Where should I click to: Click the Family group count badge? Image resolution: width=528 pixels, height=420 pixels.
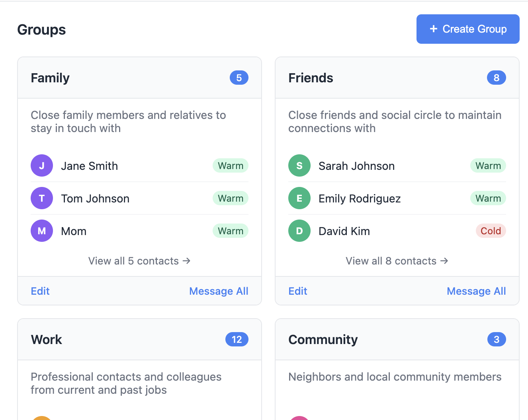(239, 78)
